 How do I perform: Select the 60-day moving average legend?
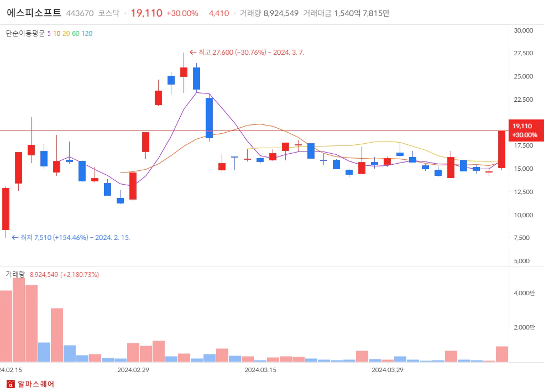[x=76, y=33]
